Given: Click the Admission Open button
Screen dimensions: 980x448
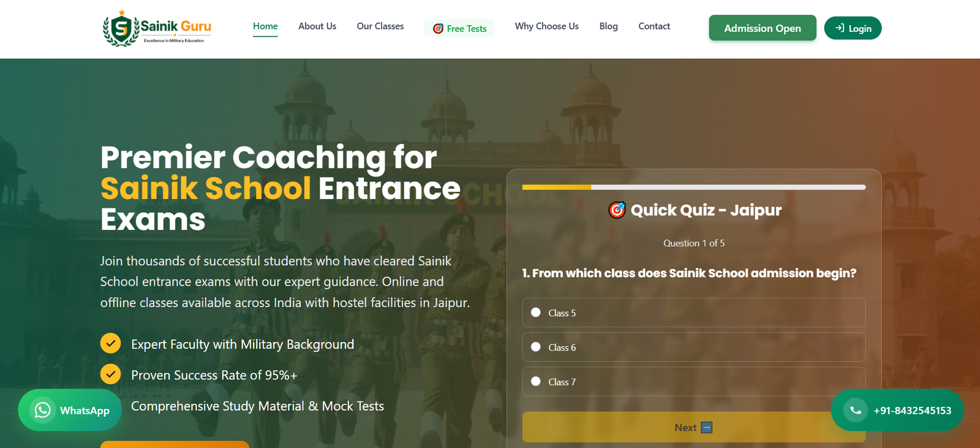Looking at the screenshot, I should [763, 28].
